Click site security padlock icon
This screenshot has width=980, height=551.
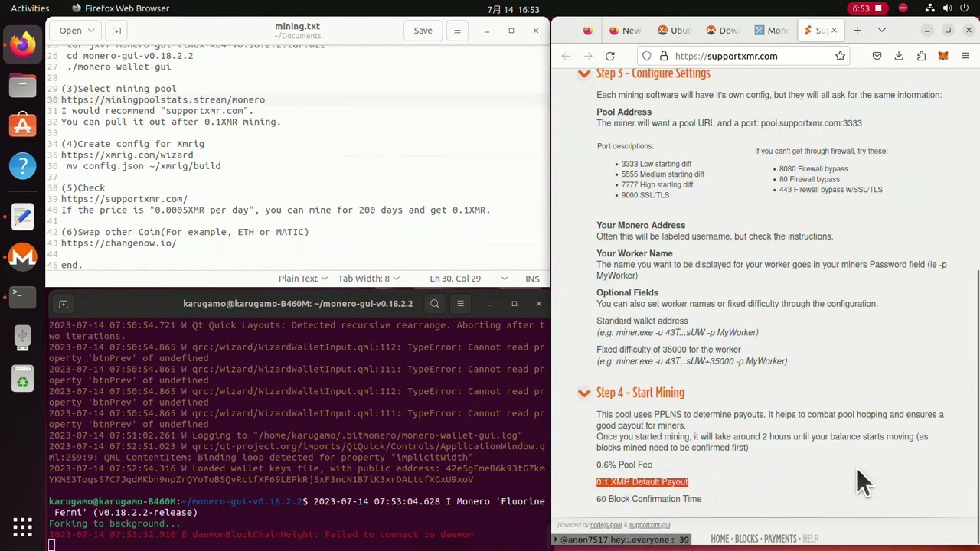point(664,56)
